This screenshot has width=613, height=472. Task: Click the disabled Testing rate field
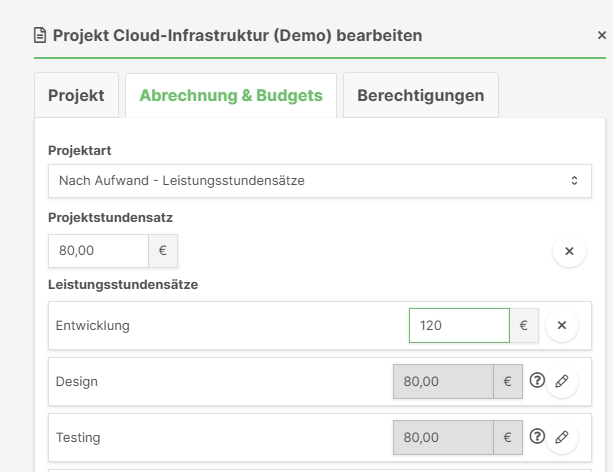coord(443,437)
